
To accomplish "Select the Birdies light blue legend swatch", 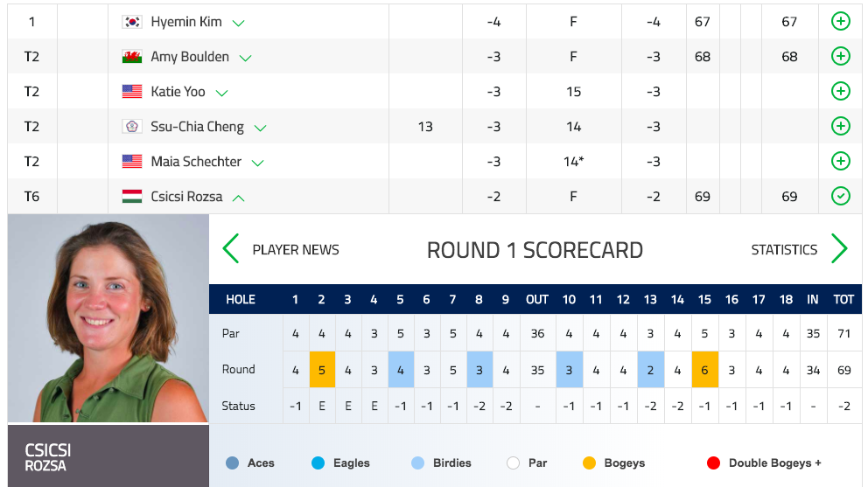I will [418, 463].
